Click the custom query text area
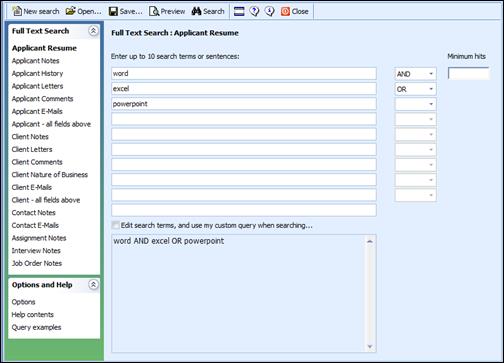Image resolution: width=504 pixels, height=363 pixels. (x=238, y=293)
